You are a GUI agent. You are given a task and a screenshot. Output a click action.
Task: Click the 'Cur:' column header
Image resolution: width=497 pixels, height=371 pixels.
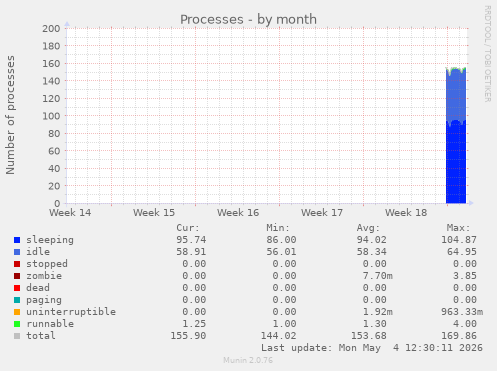[188, 228]
